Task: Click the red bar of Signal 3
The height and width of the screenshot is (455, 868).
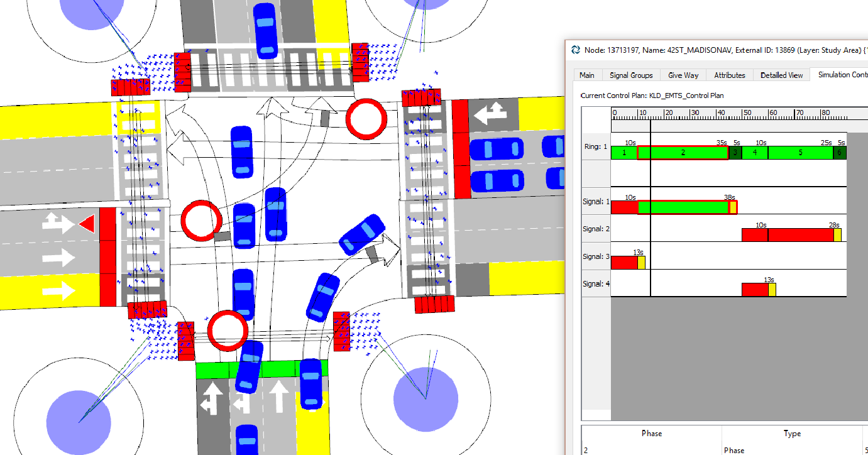Action: pyautogui.click(x=624, y=263)
